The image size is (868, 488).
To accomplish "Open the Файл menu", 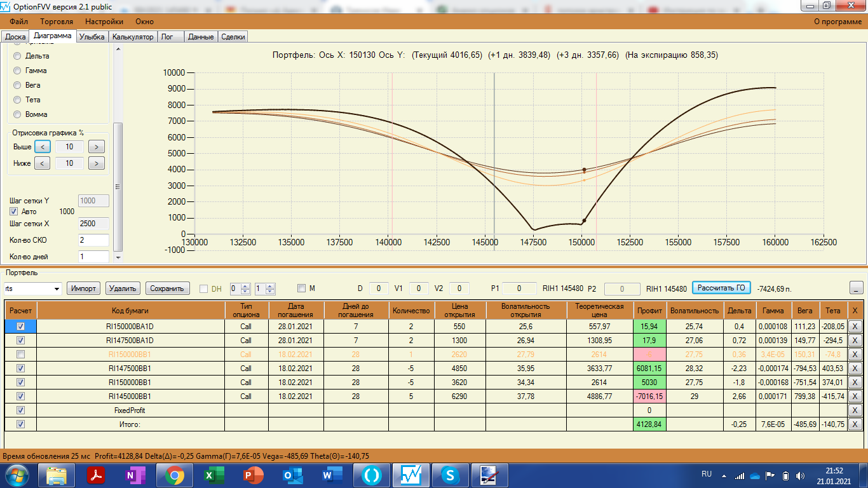I will pyautogui.click(x=19, y=22).
